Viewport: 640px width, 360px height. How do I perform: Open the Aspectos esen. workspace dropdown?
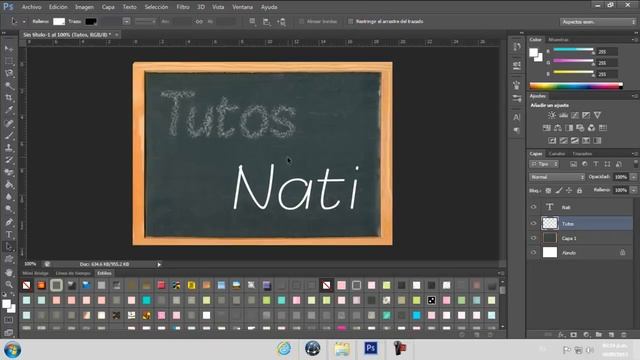[598, 22]
